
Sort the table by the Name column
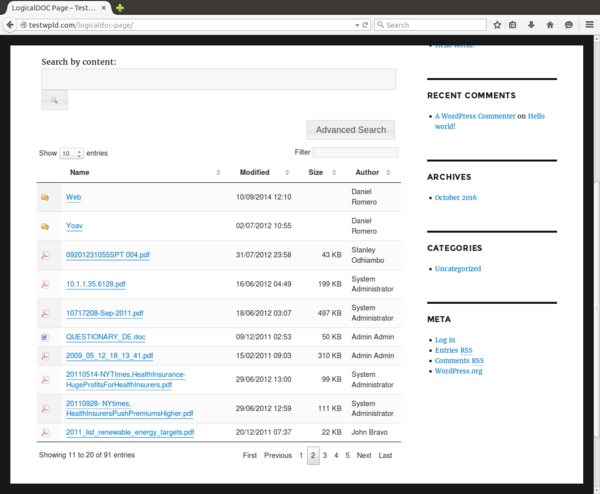point(140,173)
